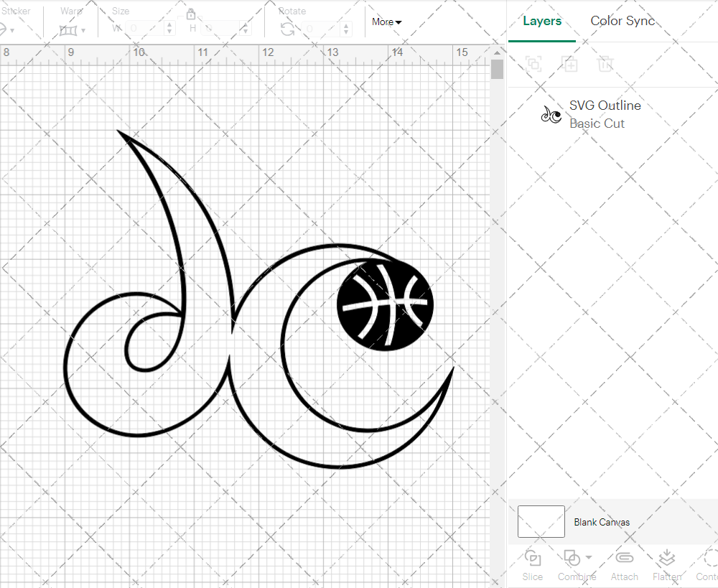This screenshot has height=588, width=718.
Task: Click the Contour tool
Action: (x=707, y=565)
